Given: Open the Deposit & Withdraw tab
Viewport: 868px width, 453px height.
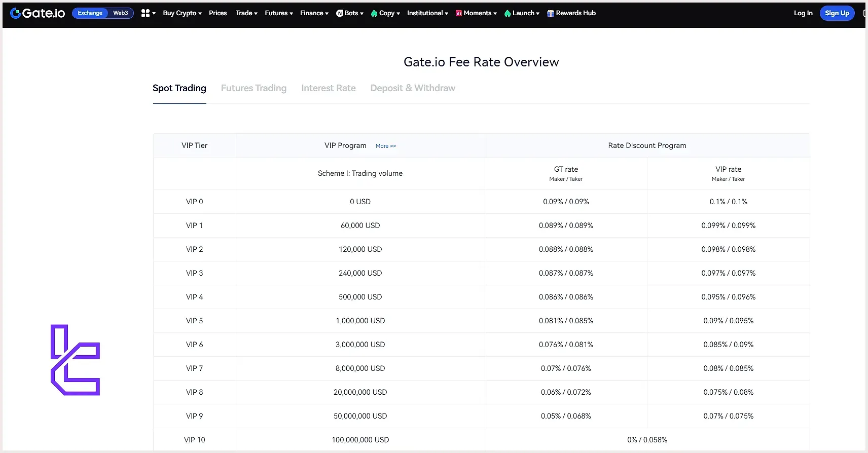Looking at the screenshot, I should [413, 88].
